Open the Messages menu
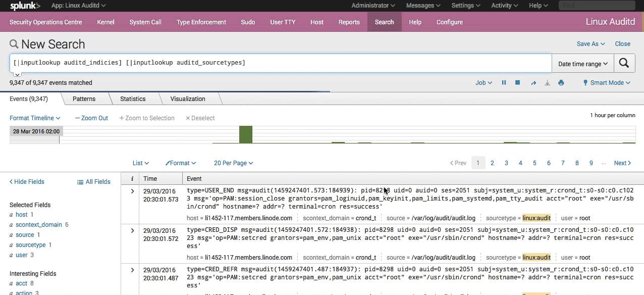Image resolution: width=644 pixels, height=295 pixels. 423,6
